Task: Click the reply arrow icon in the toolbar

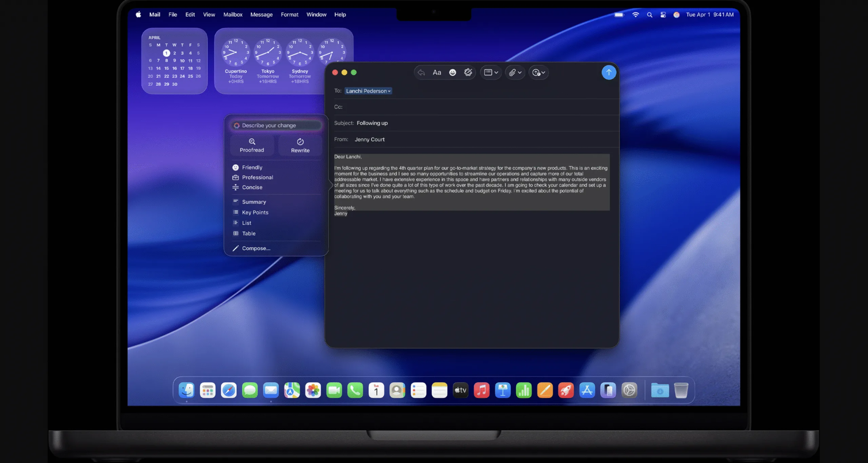Action: pyautogui.click(x=421, y=72)
